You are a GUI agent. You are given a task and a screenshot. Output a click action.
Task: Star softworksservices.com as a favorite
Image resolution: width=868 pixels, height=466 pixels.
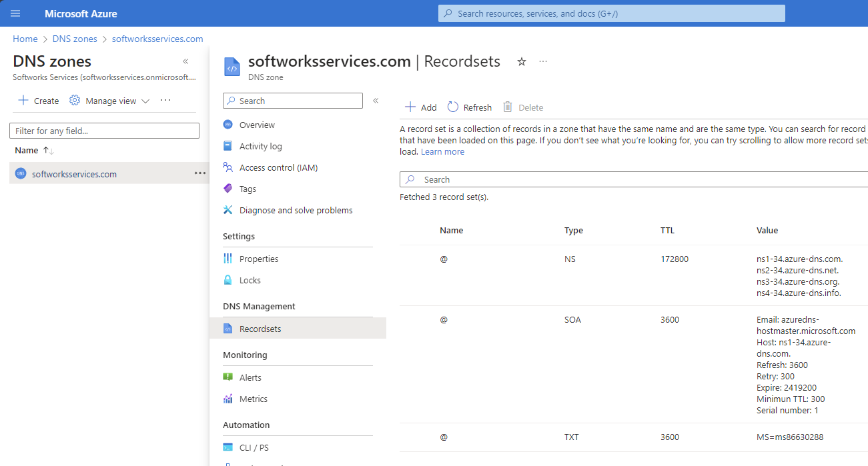[x=521, y=61]
